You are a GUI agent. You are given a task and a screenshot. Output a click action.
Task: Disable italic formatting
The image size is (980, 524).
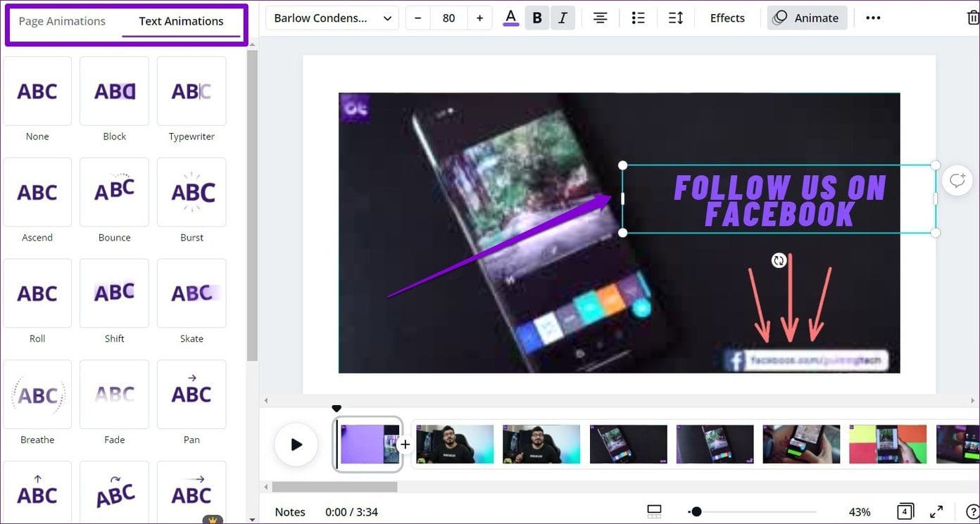pos(563,18)
